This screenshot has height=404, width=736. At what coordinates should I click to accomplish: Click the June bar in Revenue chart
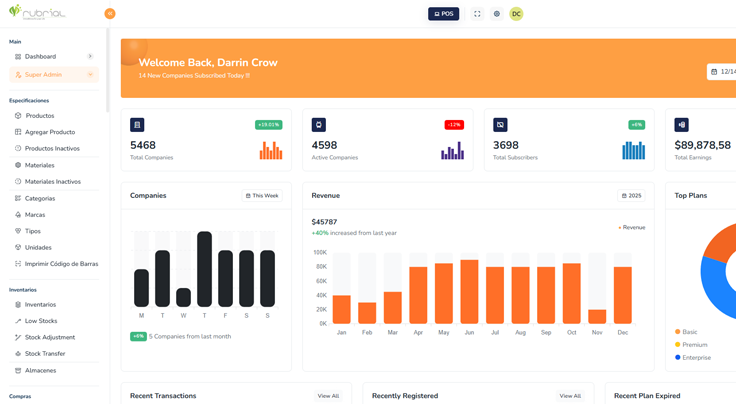point(469,292)
